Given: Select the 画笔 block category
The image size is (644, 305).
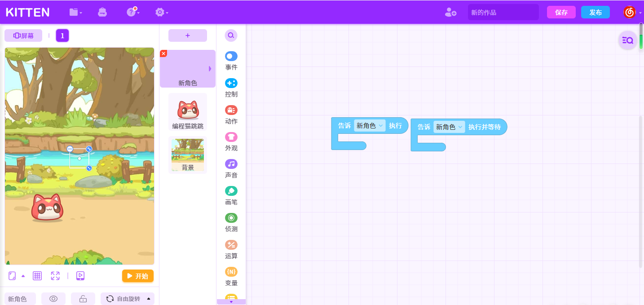Looking at the screenshot, I should pos(231,196).
